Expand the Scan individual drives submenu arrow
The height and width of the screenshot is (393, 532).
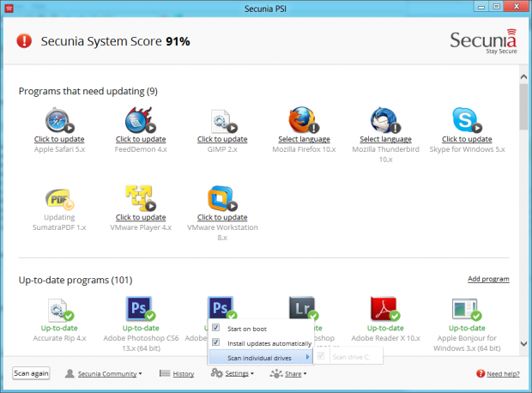pos(307,357)
